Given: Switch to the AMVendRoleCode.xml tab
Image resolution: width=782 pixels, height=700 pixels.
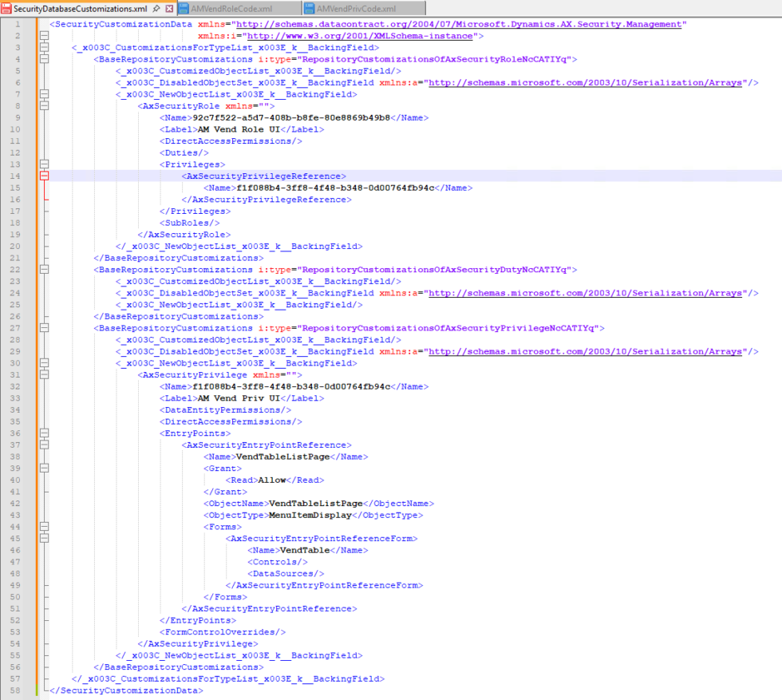Looking at the screenshot, I should [x=231, y=6].
